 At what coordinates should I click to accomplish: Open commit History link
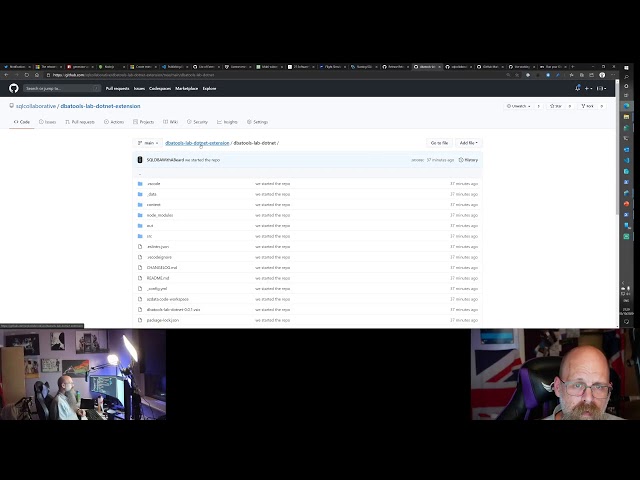tap(468, 160)
